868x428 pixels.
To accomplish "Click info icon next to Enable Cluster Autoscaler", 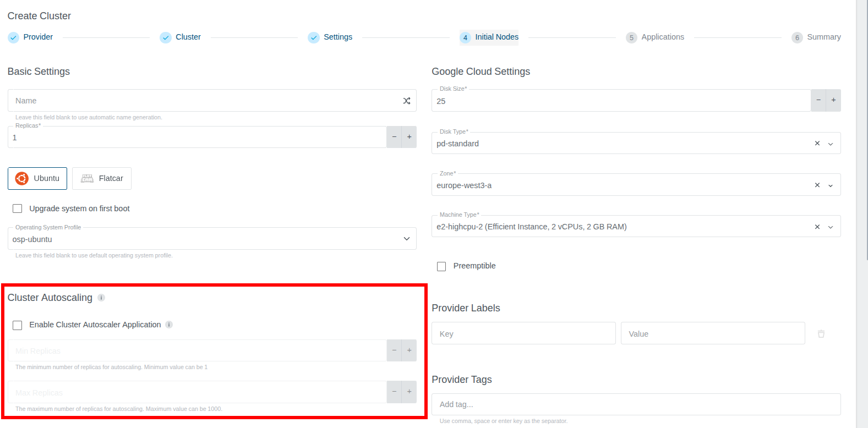I will coord(169,325).
